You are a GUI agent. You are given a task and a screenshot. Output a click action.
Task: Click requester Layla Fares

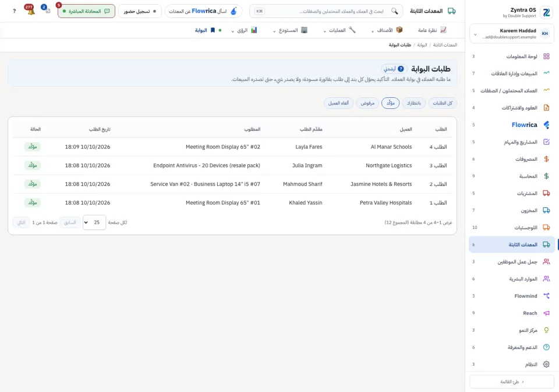309,147
